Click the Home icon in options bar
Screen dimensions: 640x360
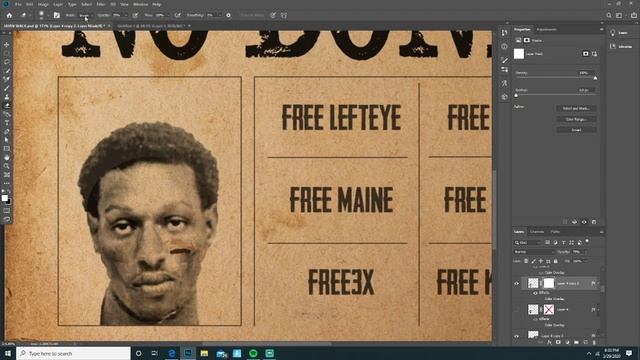[9, 15]
